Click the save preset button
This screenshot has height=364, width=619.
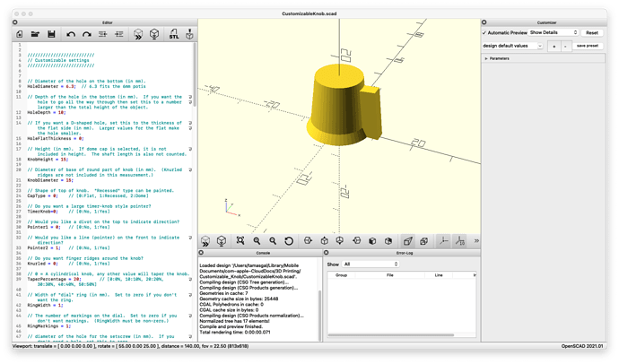[x=588, y=46]
